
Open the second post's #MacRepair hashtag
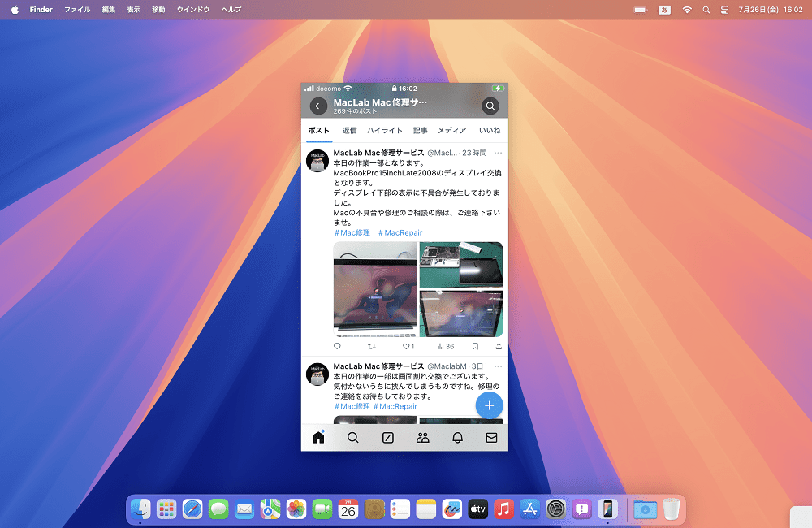click(395, 406)
